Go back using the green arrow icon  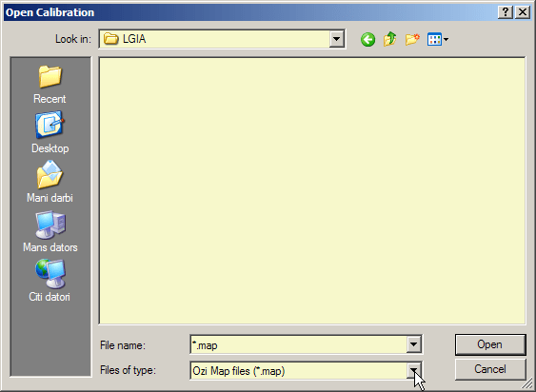pos(367,39)
